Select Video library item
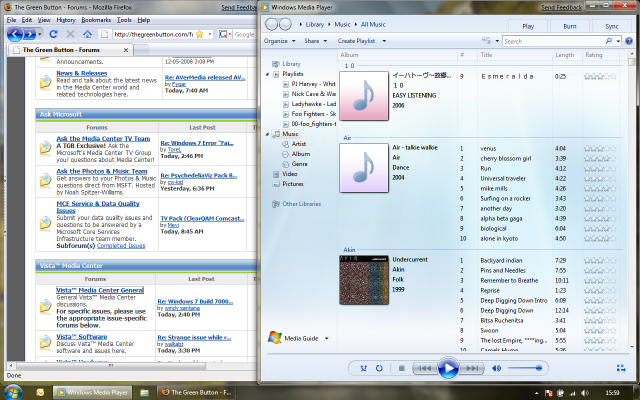 [289, 174]
